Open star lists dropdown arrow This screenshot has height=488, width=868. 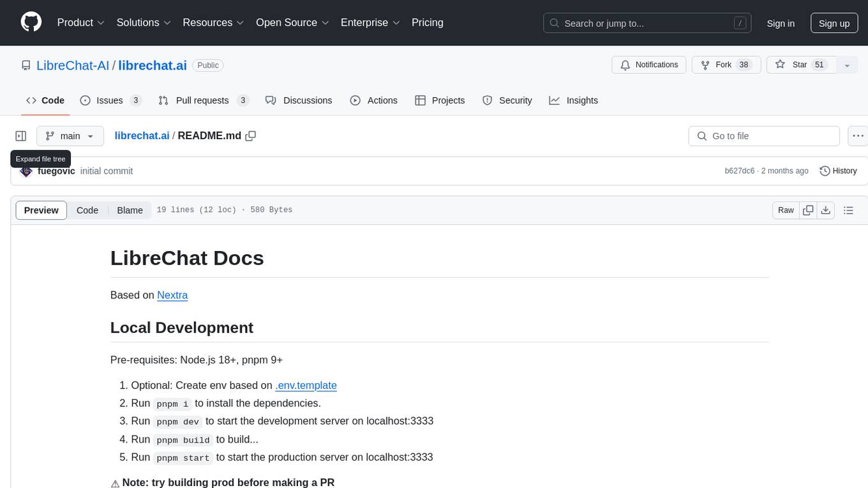tap(847, 65)
